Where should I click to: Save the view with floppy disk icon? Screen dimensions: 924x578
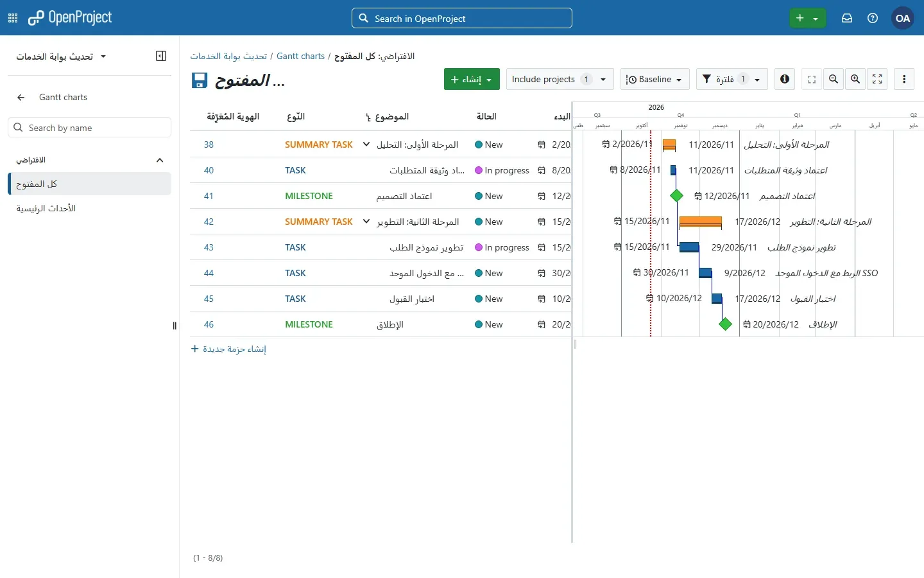(x=200, y=80)
